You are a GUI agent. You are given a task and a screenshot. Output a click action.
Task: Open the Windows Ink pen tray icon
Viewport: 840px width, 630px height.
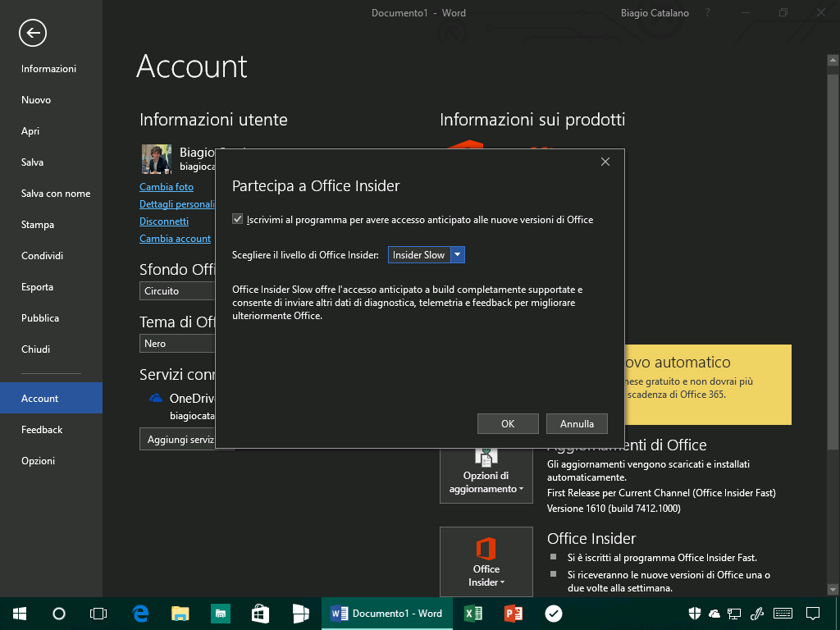pos(757,614)
